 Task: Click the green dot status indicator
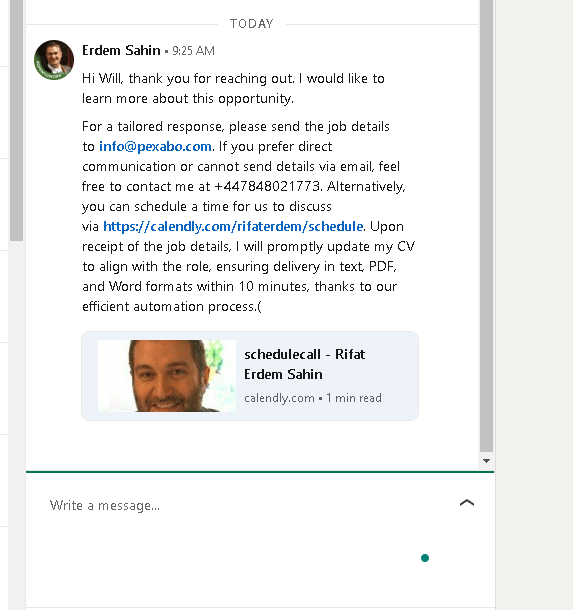[425, 558]
